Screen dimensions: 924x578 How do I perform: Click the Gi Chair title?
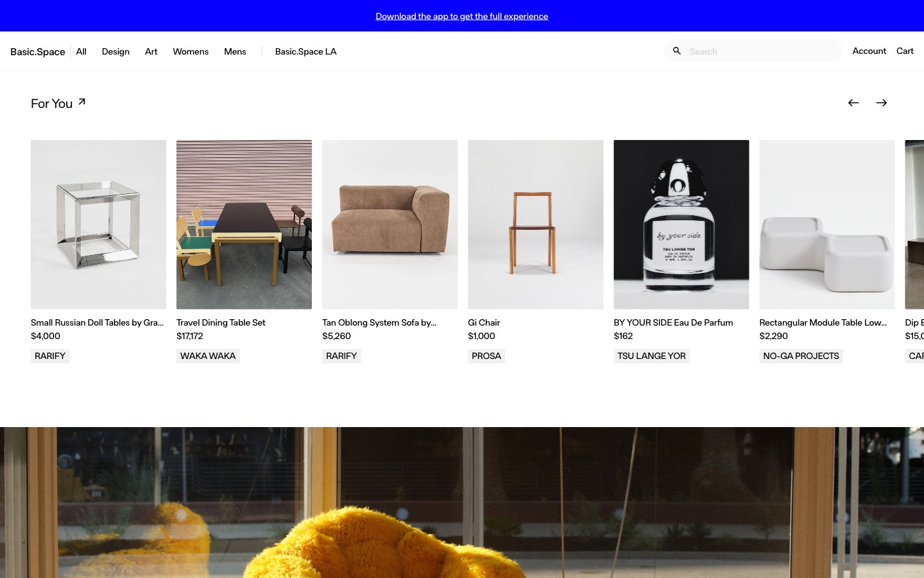click(484, 322)
